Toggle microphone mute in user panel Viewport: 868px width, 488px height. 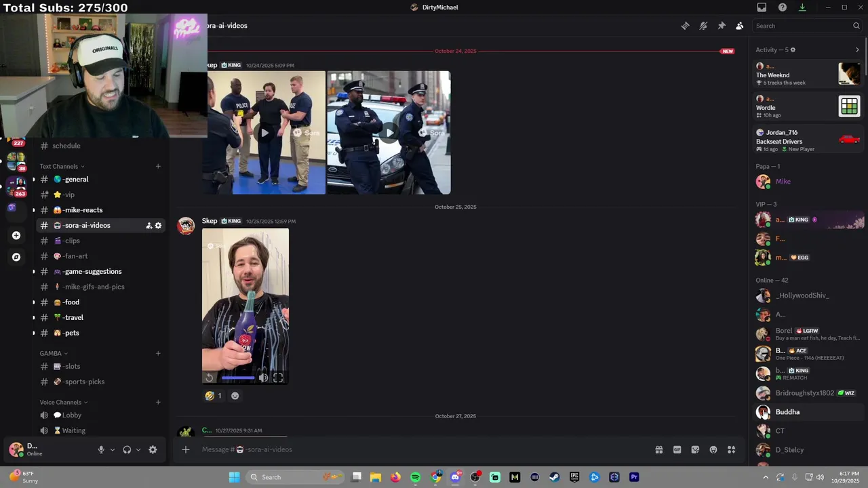pyautogui.click(x=101, y=449)
